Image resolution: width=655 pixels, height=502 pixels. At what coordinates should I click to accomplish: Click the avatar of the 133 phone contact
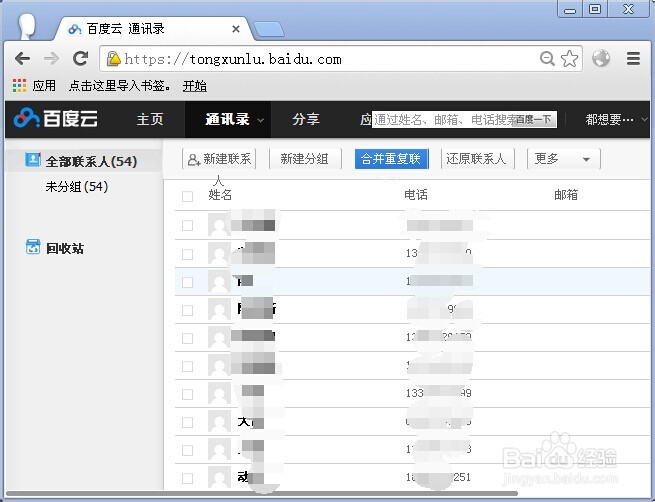[x=219, y=394]
